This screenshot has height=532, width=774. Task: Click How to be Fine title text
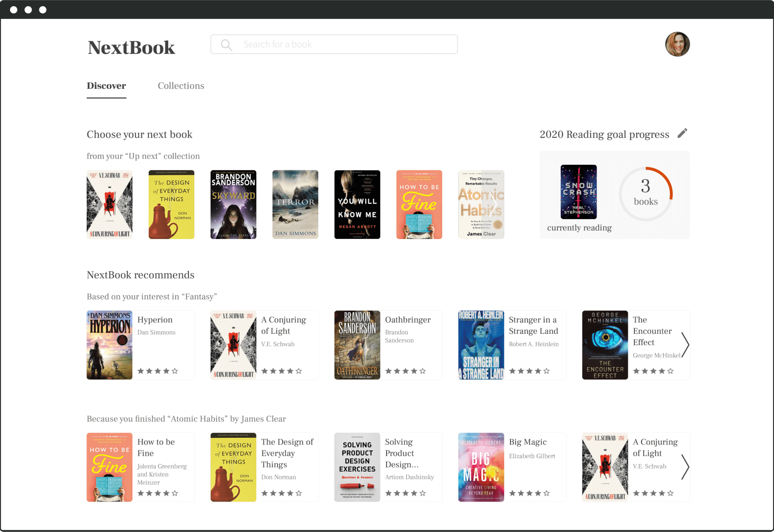(x=156, y=448)
